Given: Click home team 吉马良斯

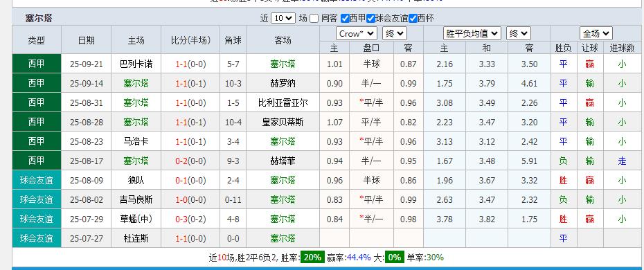Looking at the screenshot, I should click(136, 199).
